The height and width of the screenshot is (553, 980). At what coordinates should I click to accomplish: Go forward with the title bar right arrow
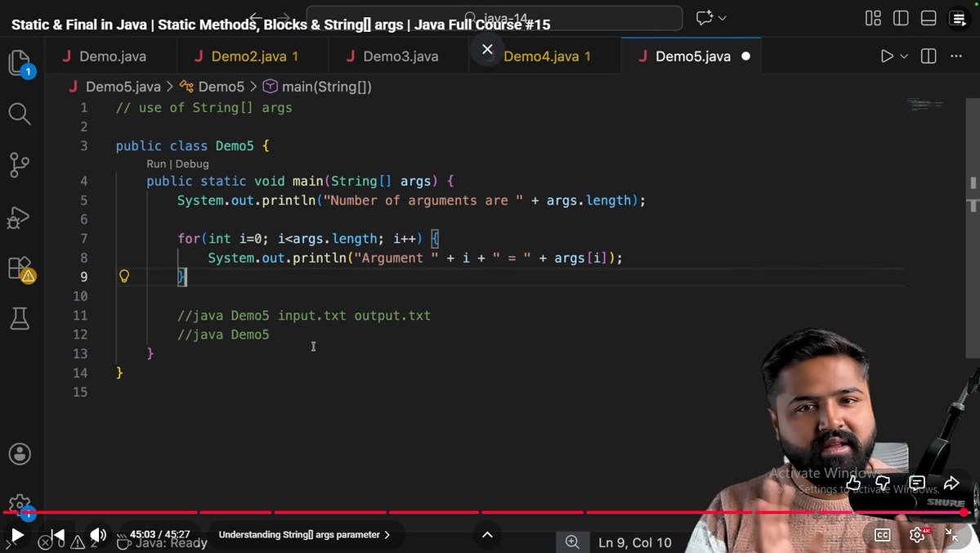(x=284, y=17)
